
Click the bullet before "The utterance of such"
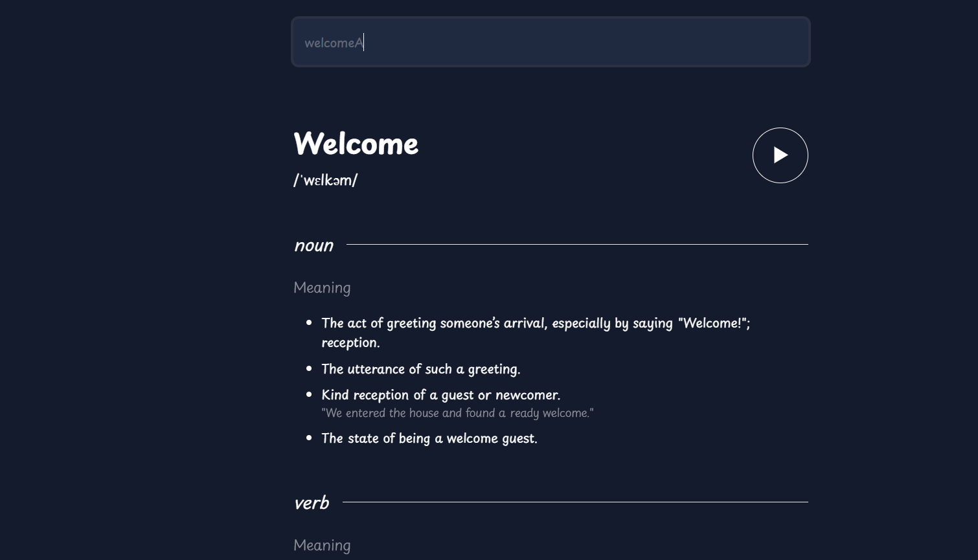pos(309,368)
